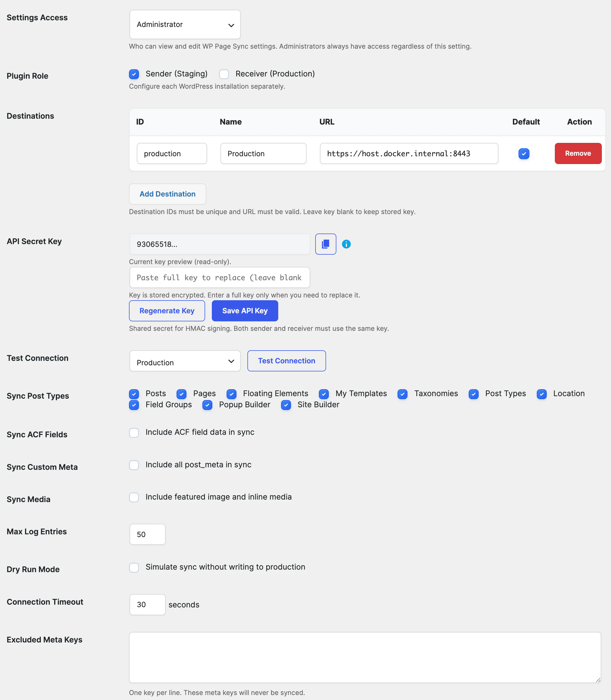
Task: Focus the destination ID field containing production
Action: (172, 153)
